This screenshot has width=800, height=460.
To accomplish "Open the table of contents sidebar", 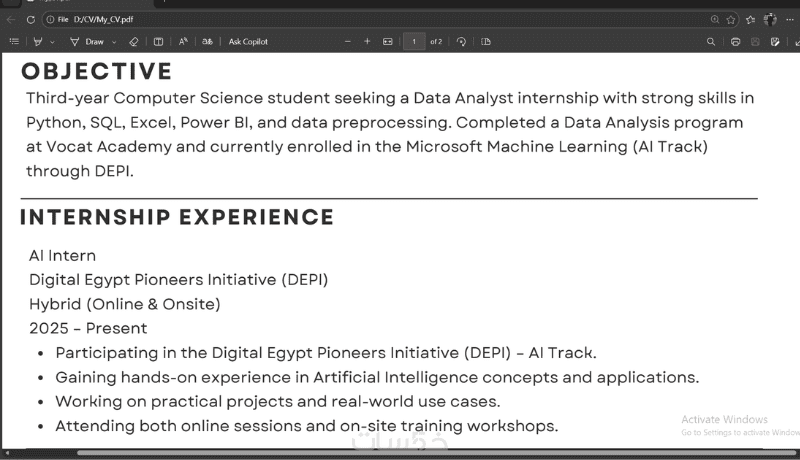I will [14, 42].
